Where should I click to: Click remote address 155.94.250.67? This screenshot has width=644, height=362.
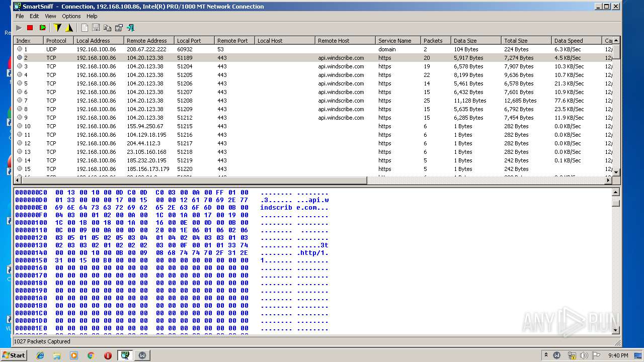tap(145, 126)
